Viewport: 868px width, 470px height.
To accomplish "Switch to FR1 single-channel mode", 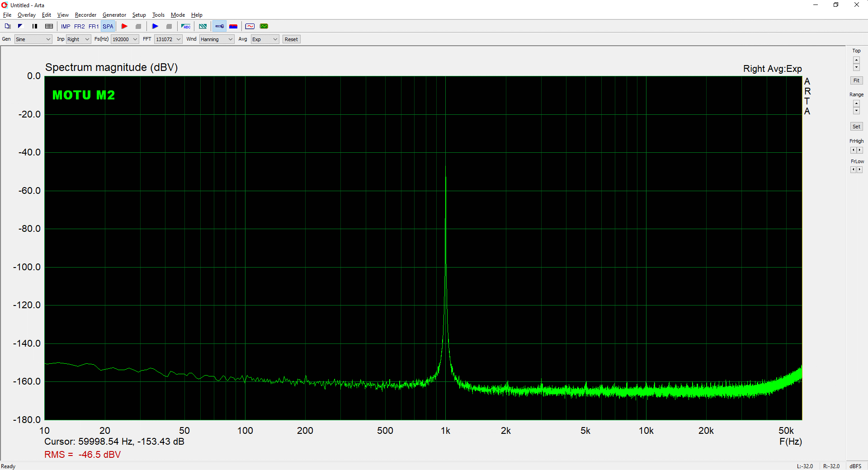I will click(x=94, y=26).
